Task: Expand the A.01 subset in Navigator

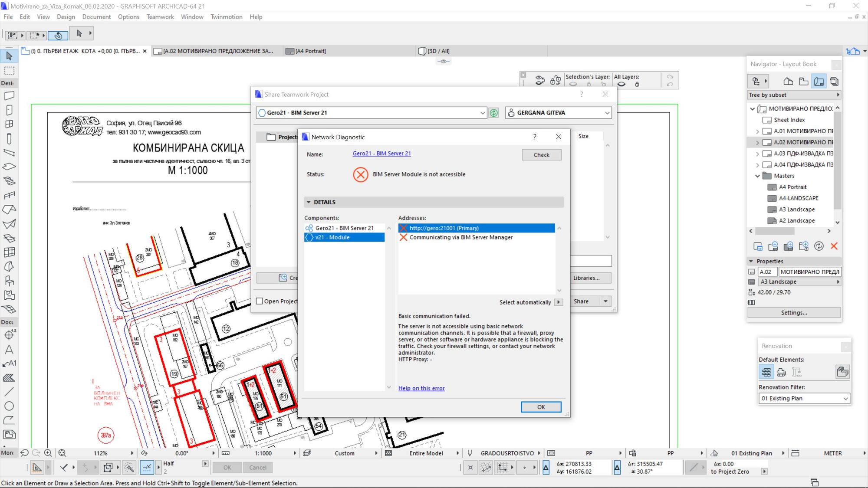Action: tap(758, 131)
